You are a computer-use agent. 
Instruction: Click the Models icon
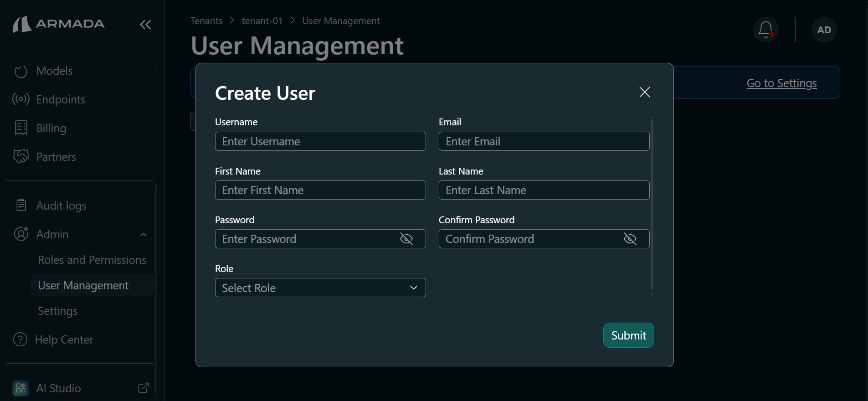pyautogui.click(x=21, y=71)
